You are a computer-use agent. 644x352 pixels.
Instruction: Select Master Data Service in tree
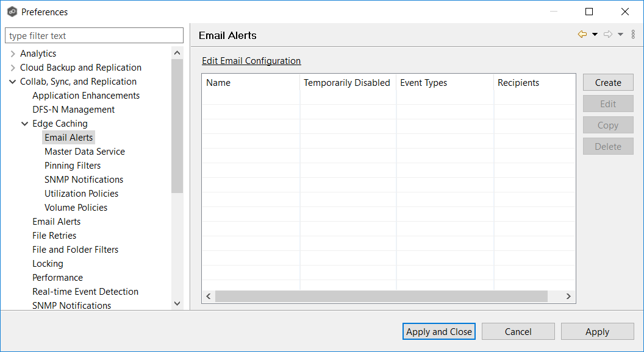[x=85, y=152]
